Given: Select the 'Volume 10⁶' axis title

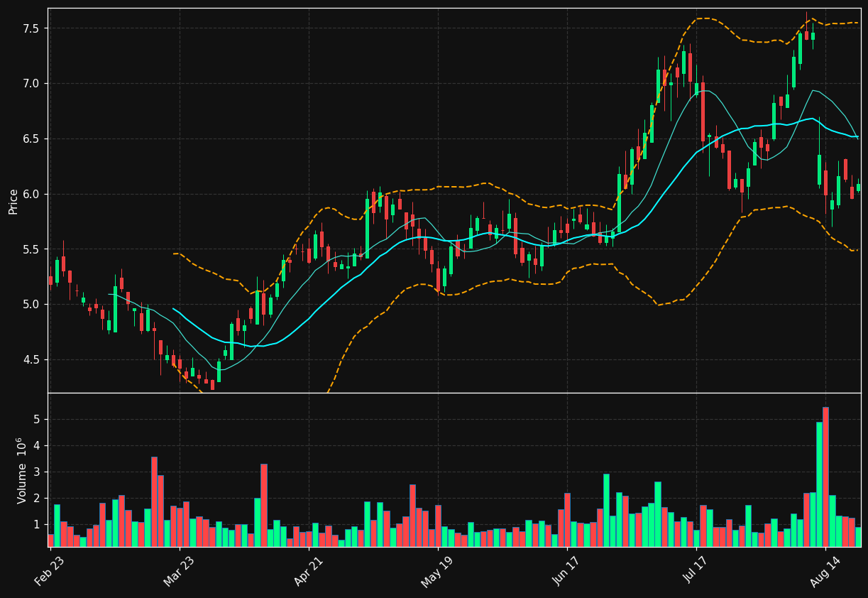Looking at the screenshot, I should [x=21, y=470].
